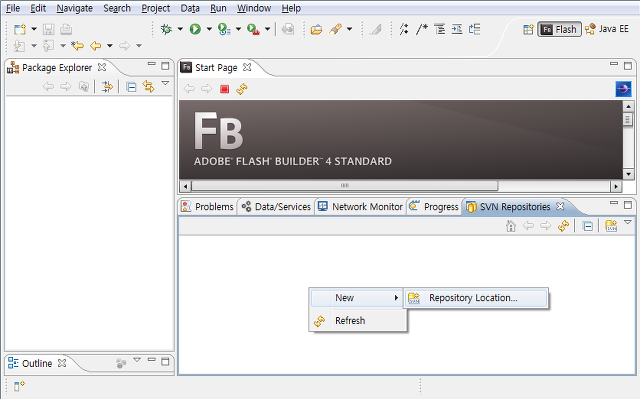Screen dimensions: 640x399
Task: Open the SVN Repositories view menu
Action: click(628, 222)
